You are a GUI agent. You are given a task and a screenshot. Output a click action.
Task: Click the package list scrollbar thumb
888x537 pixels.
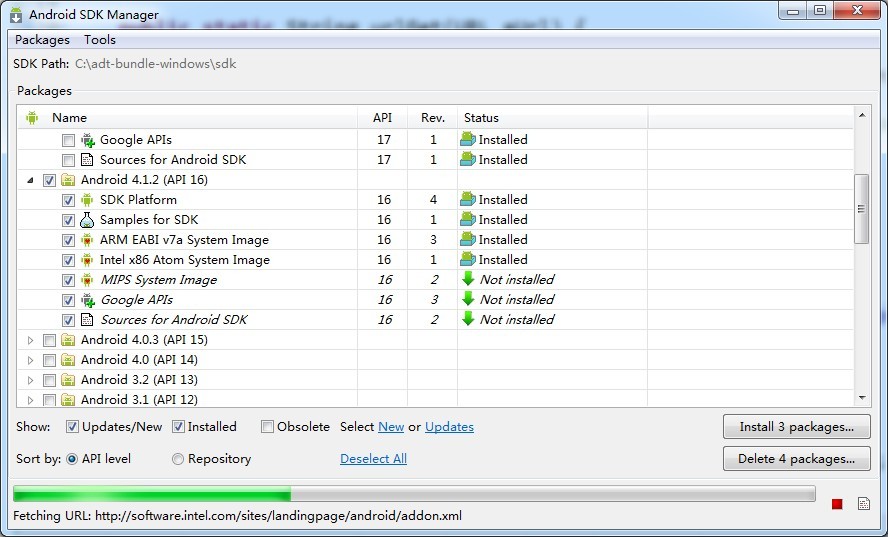pos(861,209)
